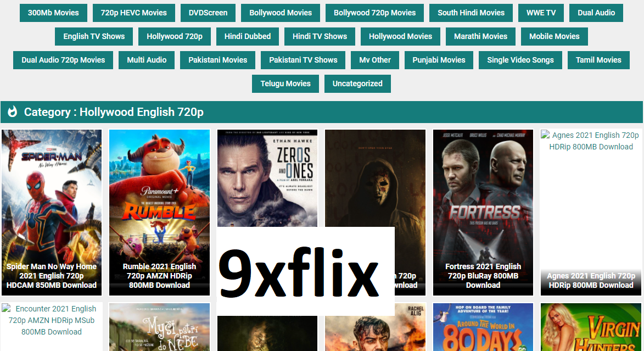
Task: Click the flame icon beside Category heading
Action: pyautogui.click(x=13, y=112)
